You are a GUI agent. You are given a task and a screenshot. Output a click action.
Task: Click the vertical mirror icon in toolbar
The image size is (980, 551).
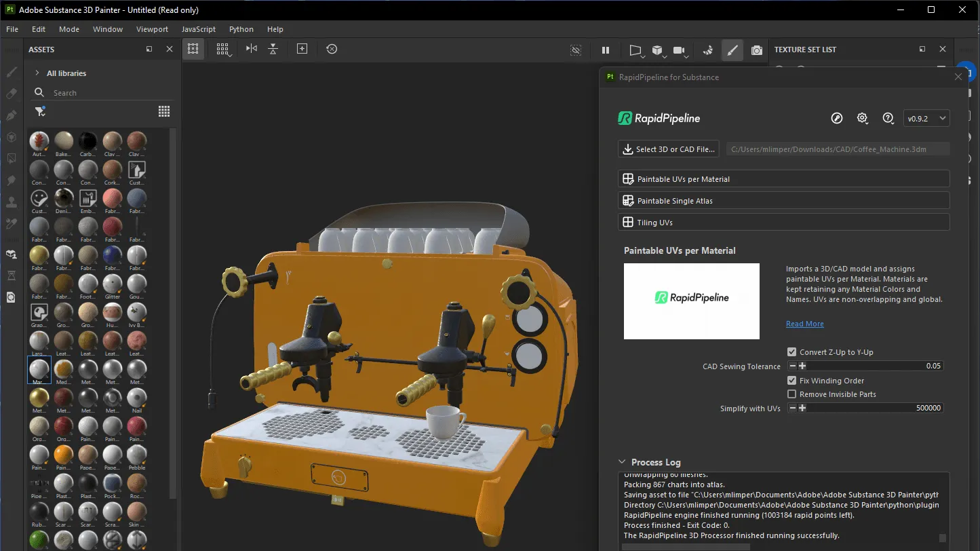pyautogui.click(x=273, y=49)
